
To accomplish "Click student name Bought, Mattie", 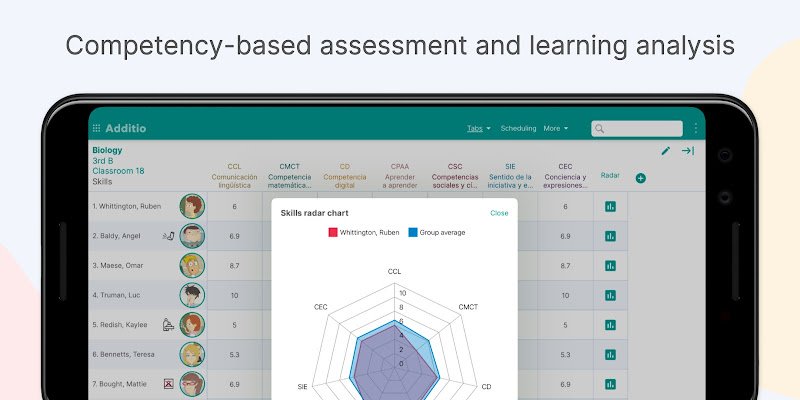I will point(119,384).
